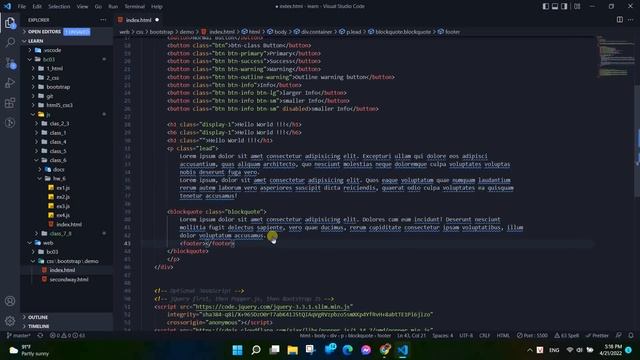Image resolution: width=640 pixels, height=360 pixels.
Task: Expand the 1_html folder
Action: [x=54, y=69]
